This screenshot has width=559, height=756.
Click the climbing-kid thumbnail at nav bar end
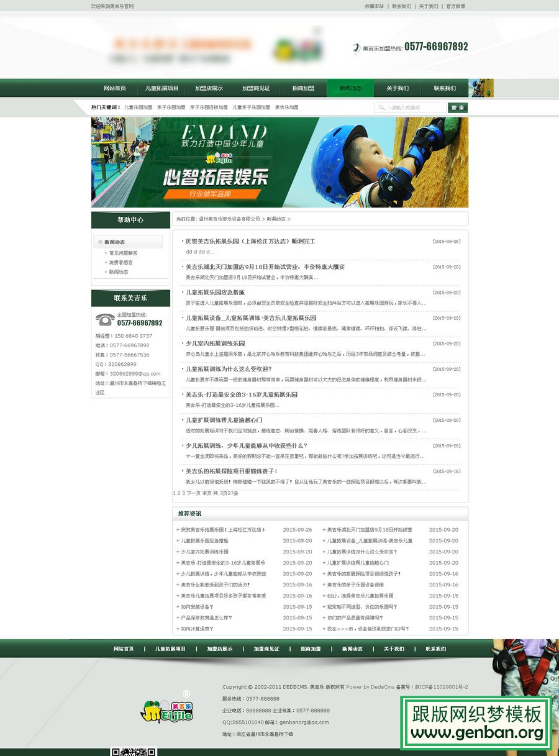(481, 88)
